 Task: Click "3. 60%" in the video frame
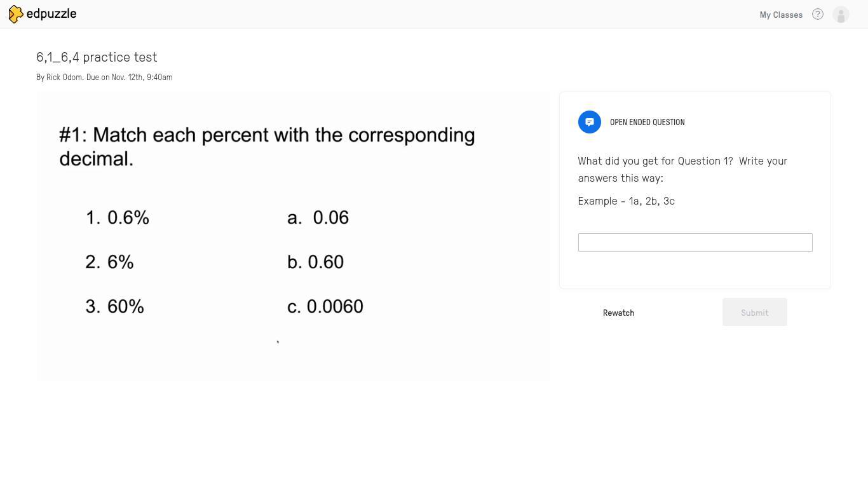tap(115, 306)
